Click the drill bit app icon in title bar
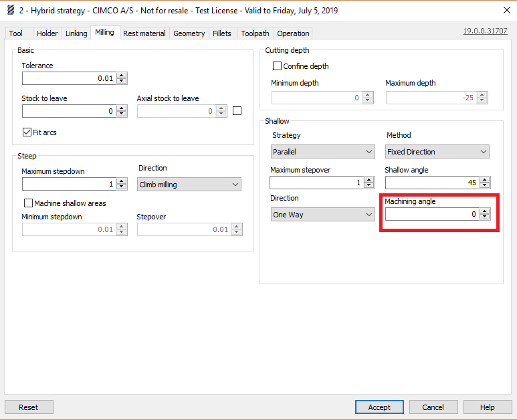 (11, 10)
